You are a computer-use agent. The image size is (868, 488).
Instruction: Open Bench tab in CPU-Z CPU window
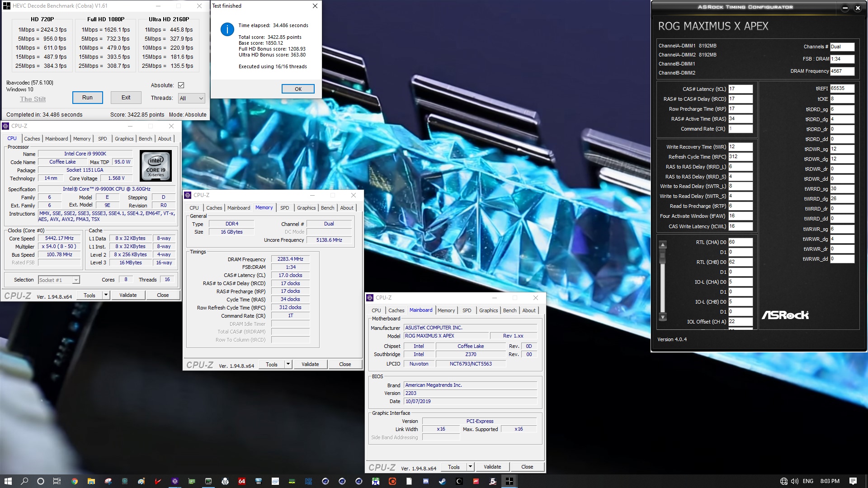click(145, 139)
